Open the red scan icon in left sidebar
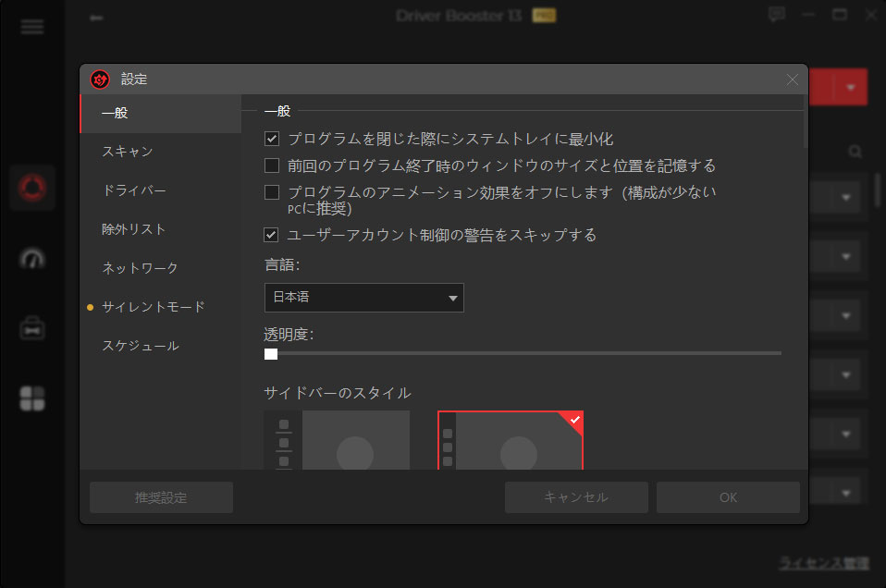This screenshot has width=886, height=588. pyautogui.click(x=32, y=188)
